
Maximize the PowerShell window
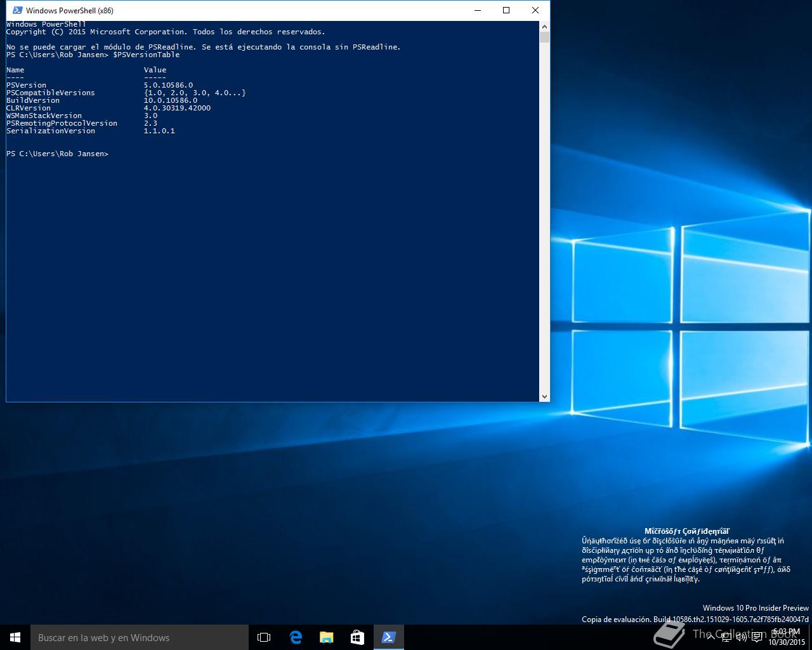[x=506, y=10]
